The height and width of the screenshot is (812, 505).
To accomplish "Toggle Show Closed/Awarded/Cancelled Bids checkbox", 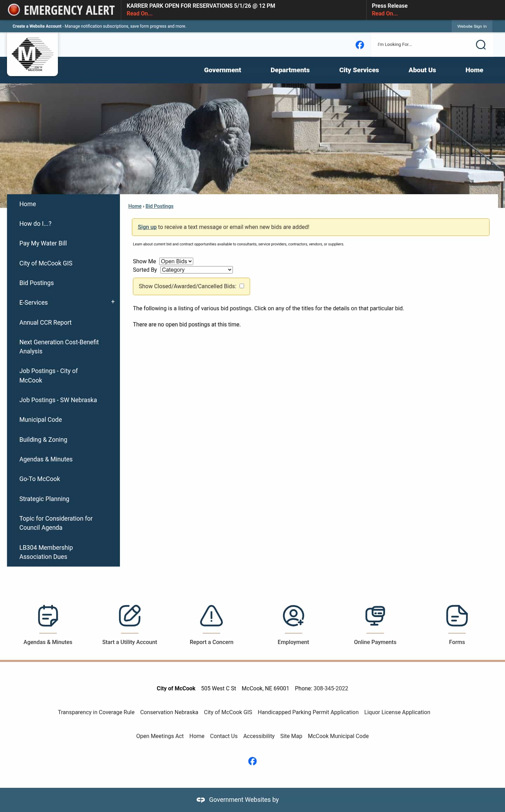I will (242, 286).
